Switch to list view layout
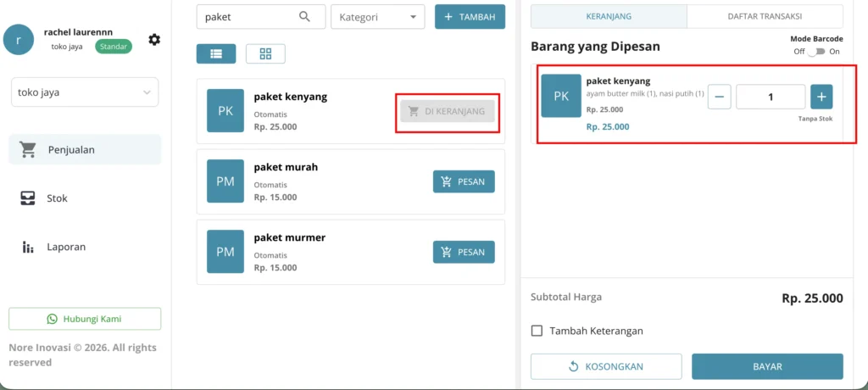Screen dimensions: 868x390 coord(216,53)
